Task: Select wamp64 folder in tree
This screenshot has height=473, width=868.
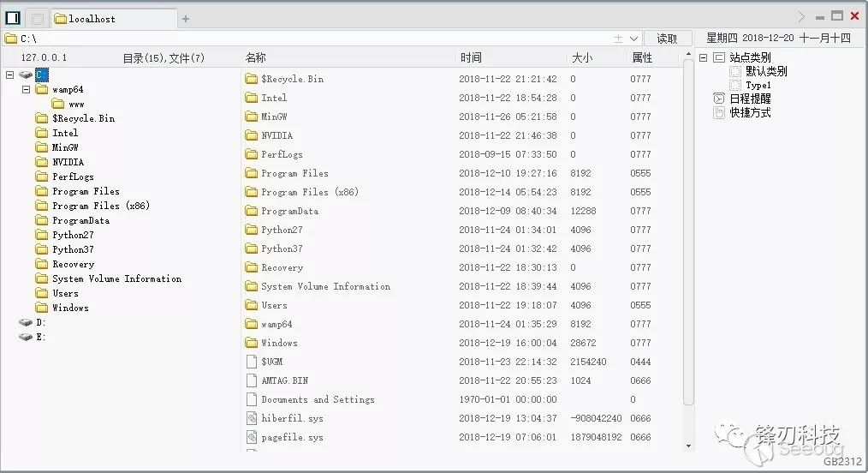Action: coord(59,89)
